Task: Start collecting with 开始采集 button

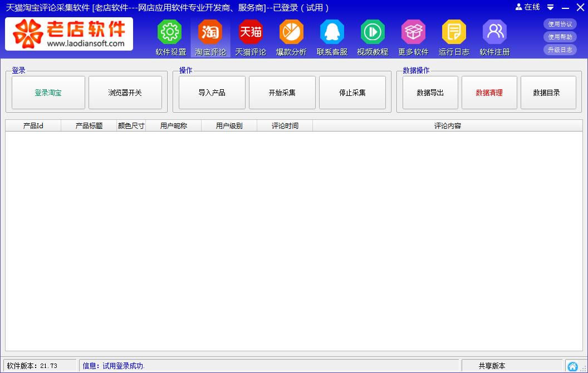Action: (x=282, y=93)
